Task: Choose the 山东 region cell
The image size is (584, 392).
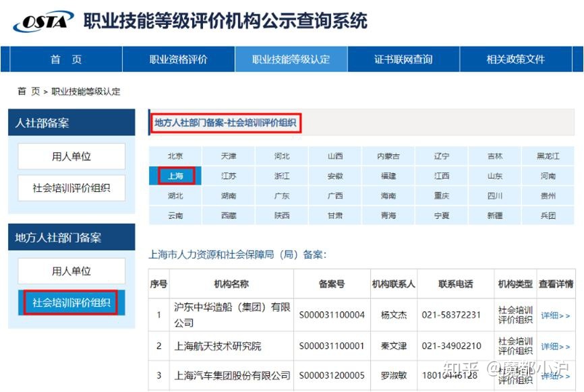Action: pos(495,176)
